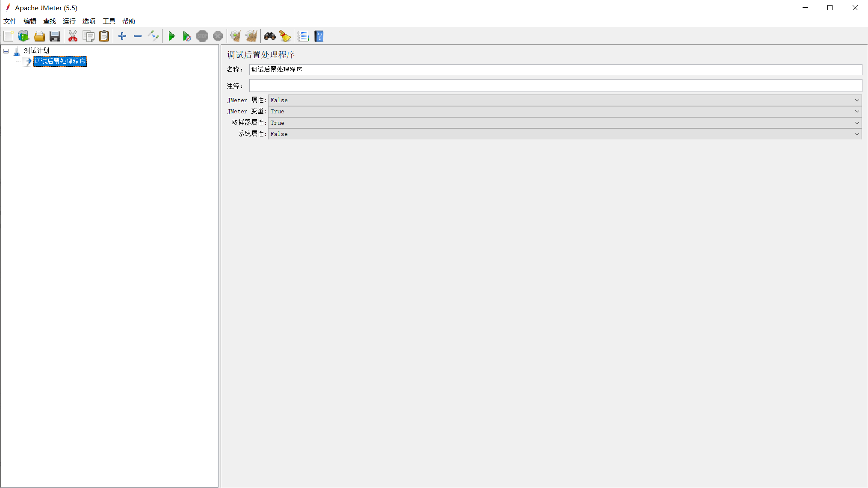Image resolution: width=868 pixels, height=488 pixels.
Task: Open the 系统属性 dropdown
Action: [x=565, y=134]
